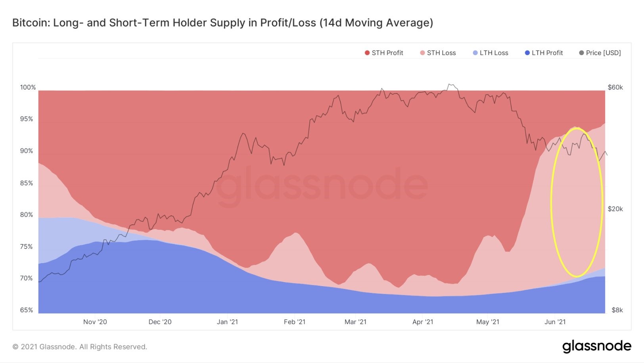The image size is (644, 363).
Task: Select the Jun '21 x-axis label
Action: [x=555, y=322]
